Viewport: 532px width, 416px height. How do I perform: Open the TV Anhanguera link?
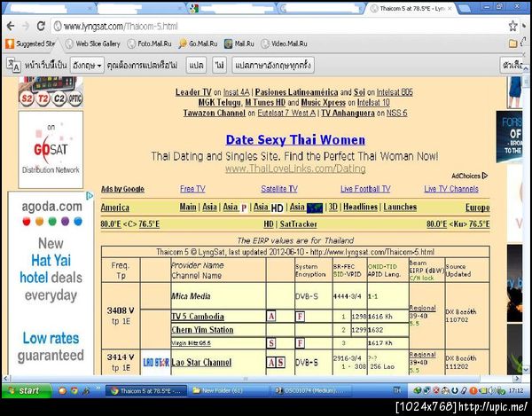348,113
